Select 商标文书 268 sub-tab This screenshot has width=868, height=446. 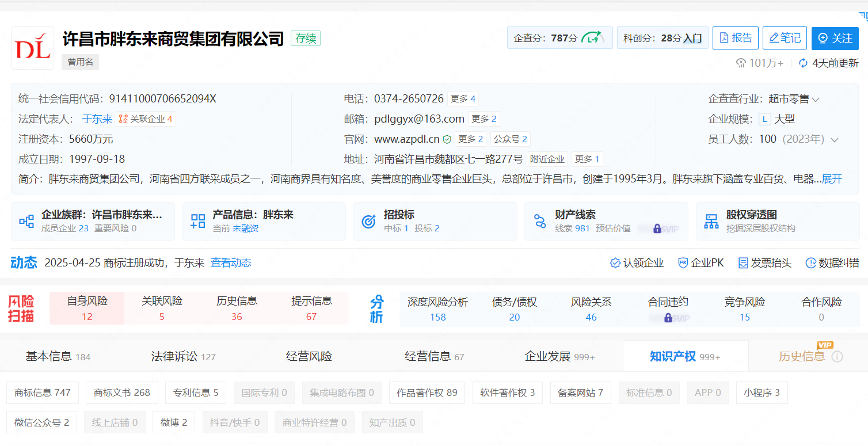click(122, 392)
